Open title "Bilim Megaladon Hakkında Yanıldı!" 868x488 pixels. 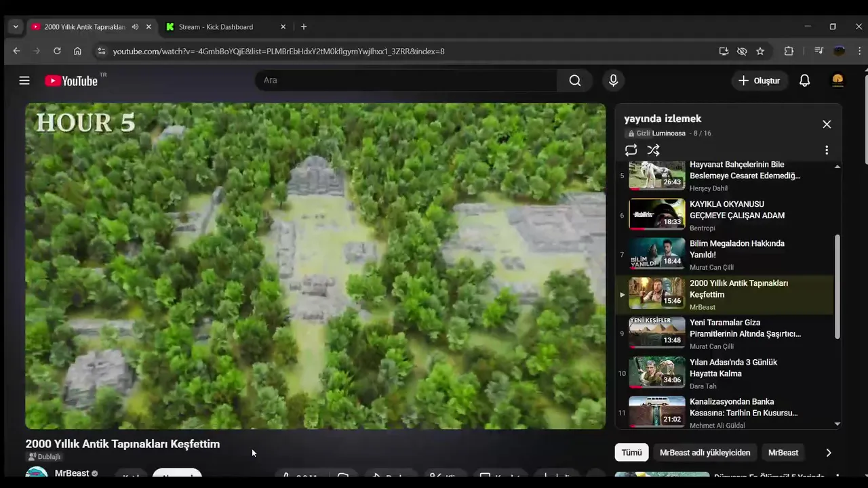click(737, 249)
